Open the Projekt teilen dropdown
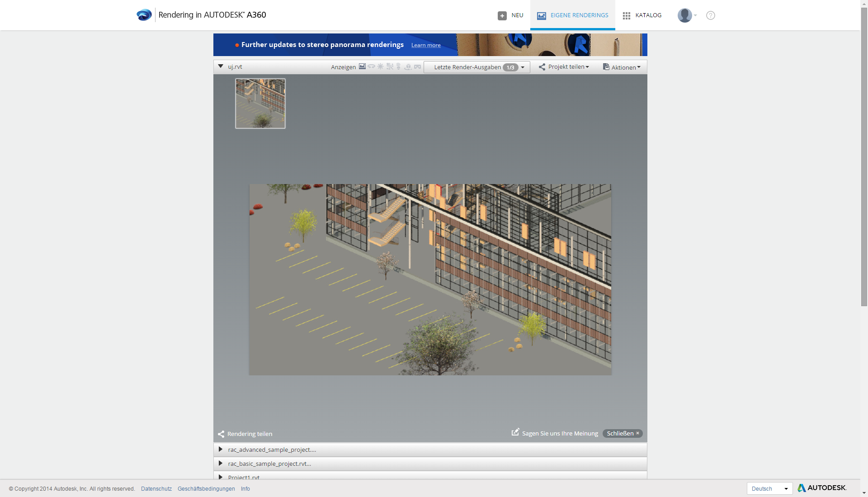The image size is (868, 497). (x=564, y=67)
